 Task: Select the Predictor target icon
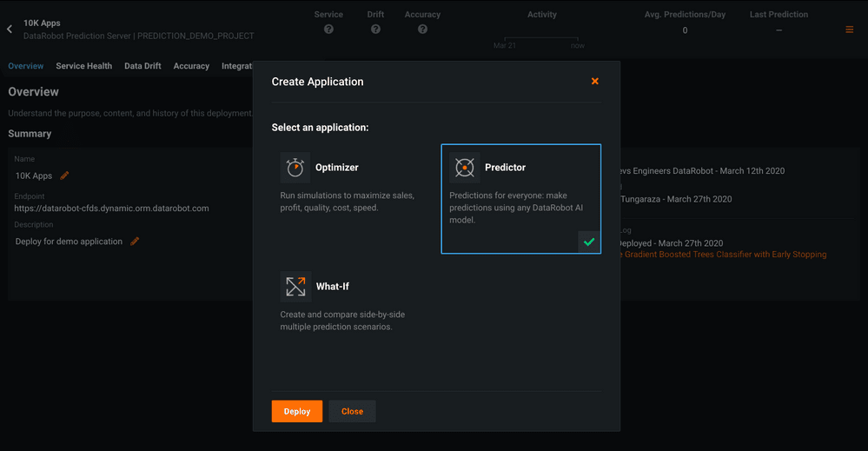pyautogui.click(x=465, y=167)
